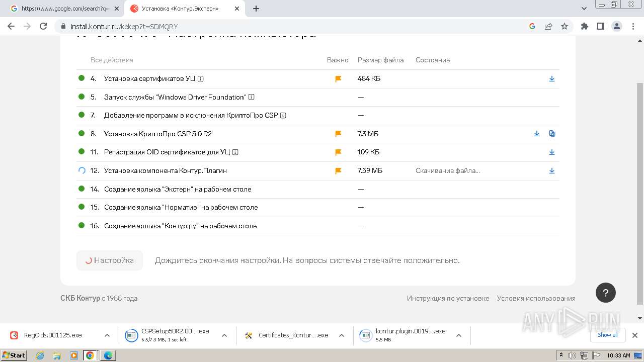Reload the current page
The image size is (644, 362).
click(x=43, y=26)
